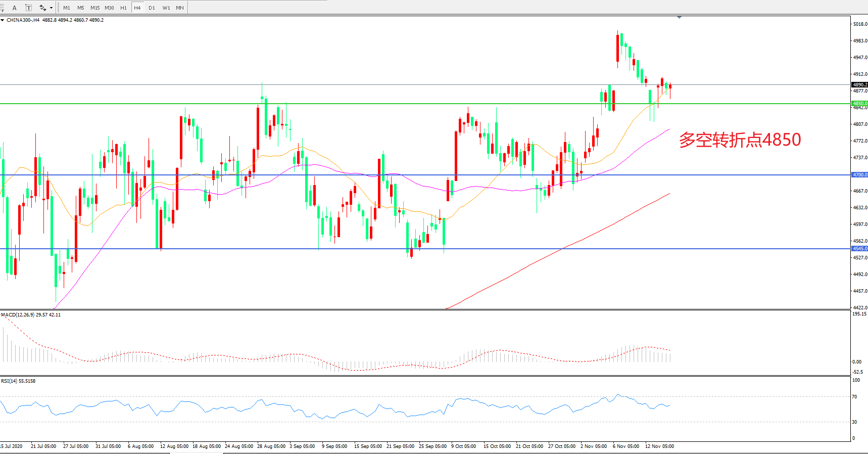
Task: Switch to the M1 timeframe
Action: [67, 8]
